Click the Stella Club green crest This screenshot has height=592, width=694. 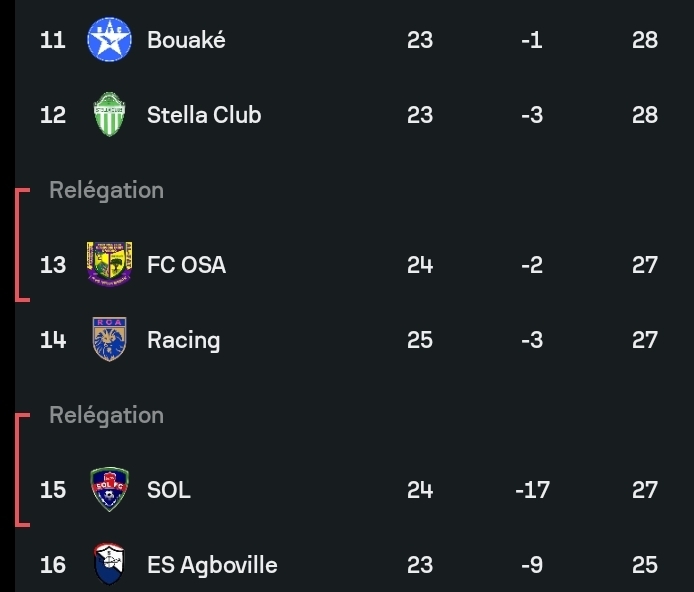point(109,115)
